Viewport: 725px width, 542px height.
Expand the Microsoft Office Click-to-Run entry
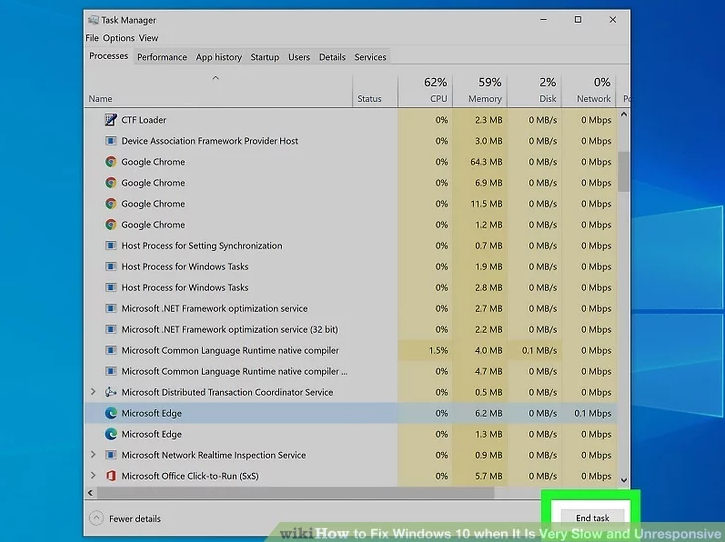pos(93,476)
